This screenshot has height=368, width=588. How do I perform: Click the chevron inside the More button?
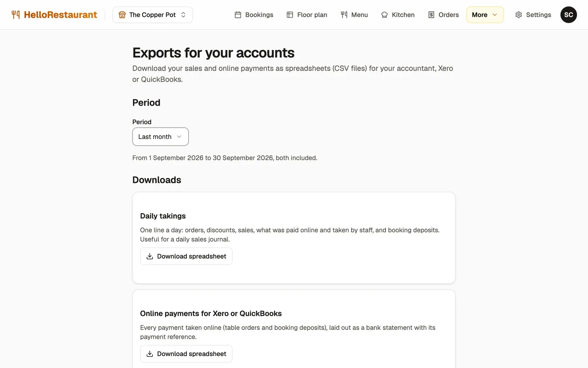tap(495, 15)
